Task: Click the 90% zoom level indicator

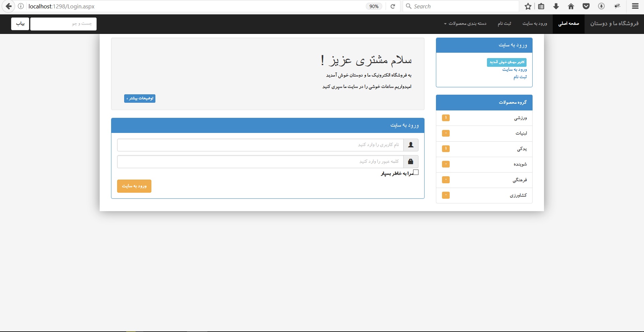Action: (374, 6)
